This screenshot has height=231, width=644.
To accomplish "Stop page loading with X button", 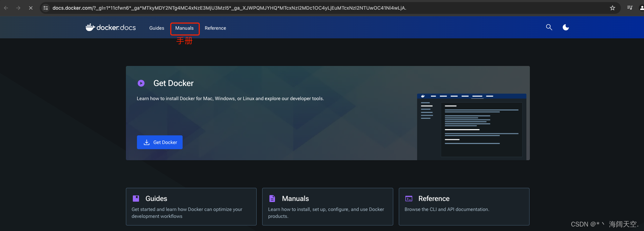I will (31, 8).
